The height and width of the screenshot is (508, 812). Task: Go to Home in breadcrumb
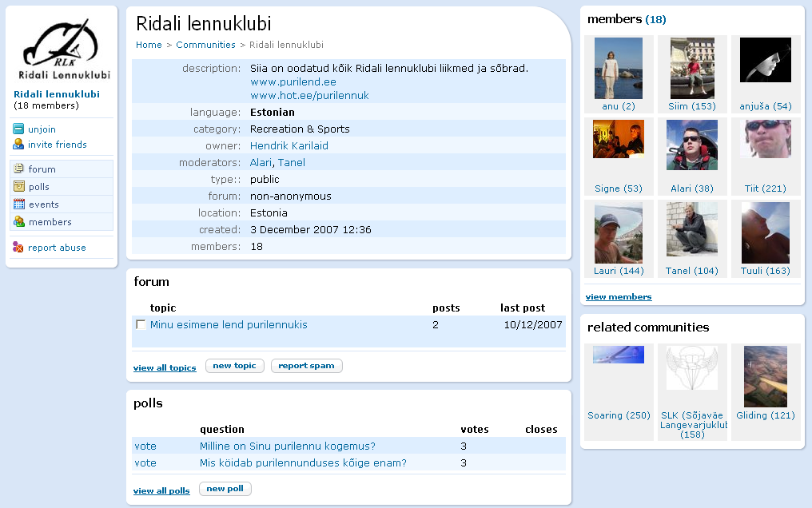[x=149, y=45]
